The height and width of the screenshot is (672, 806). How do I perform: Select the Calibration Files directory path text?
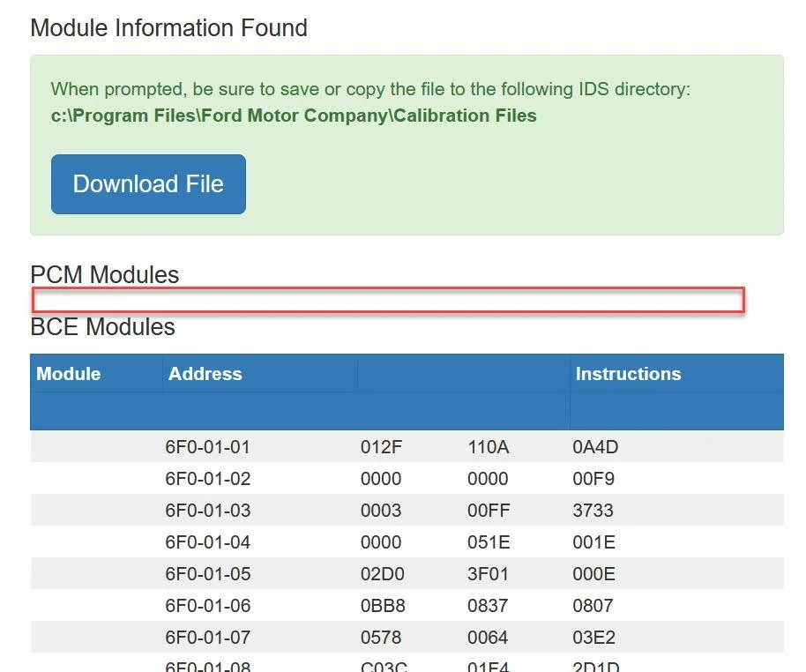294,116
